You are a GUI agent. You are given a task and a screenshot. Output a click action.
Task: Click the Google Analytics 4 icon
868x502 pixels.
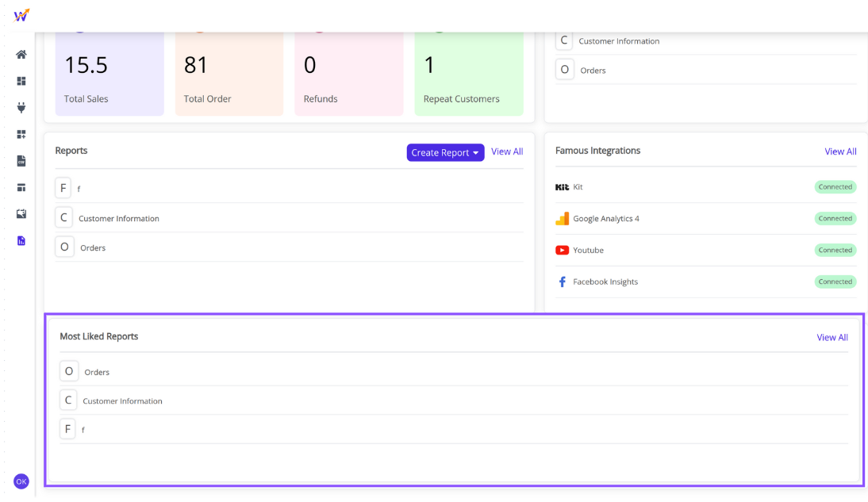point(562,219)
